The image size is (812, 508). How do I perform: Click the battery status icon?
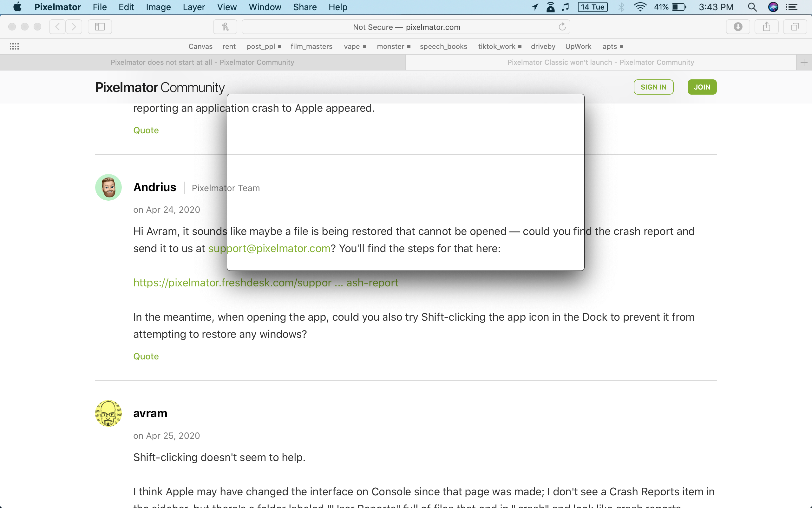(679, 7)
